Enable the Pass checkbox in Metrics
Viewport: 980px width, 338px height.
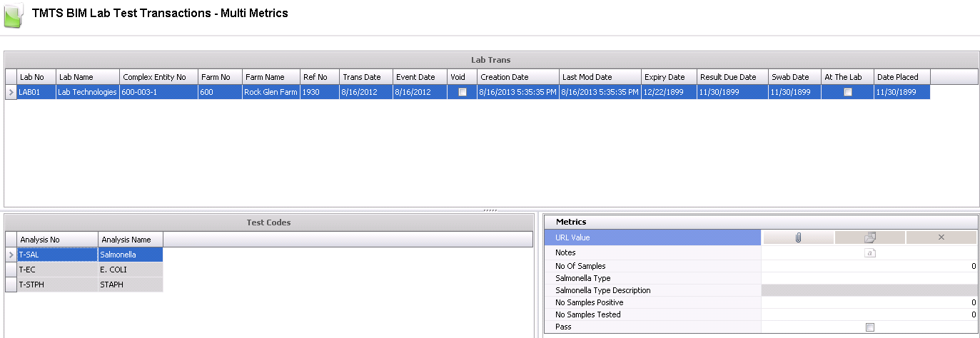pyautogui.click(x=869, y=327)
